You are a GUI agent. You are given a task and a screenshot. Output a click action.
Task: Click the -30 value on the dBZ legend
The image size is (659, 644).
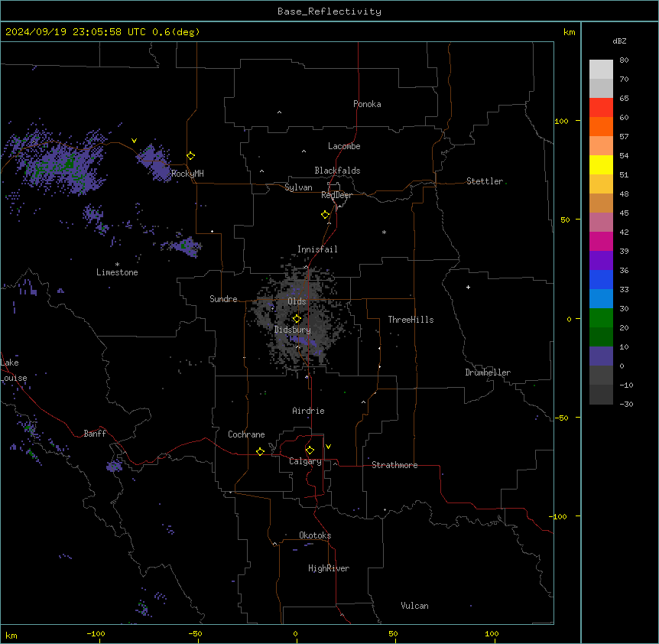point(626,404)
